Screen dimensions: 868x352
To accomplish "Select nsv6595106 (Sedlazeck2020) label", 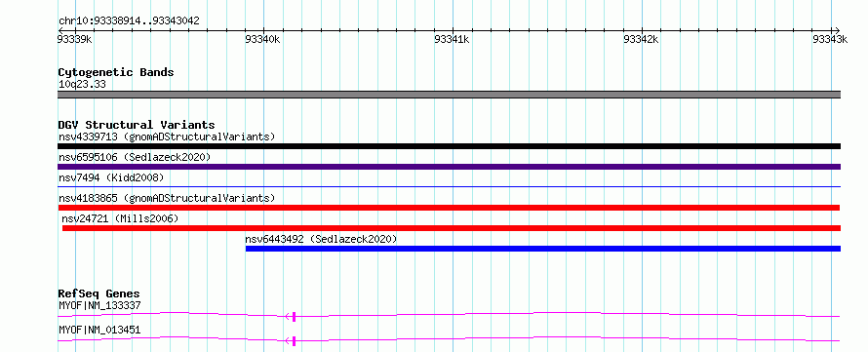I will click(135, 157).
